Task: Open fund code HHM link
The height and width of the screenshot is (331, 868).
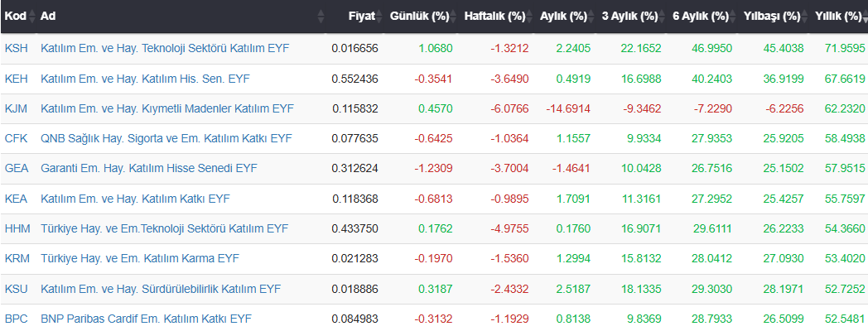Action: [17, 228]
